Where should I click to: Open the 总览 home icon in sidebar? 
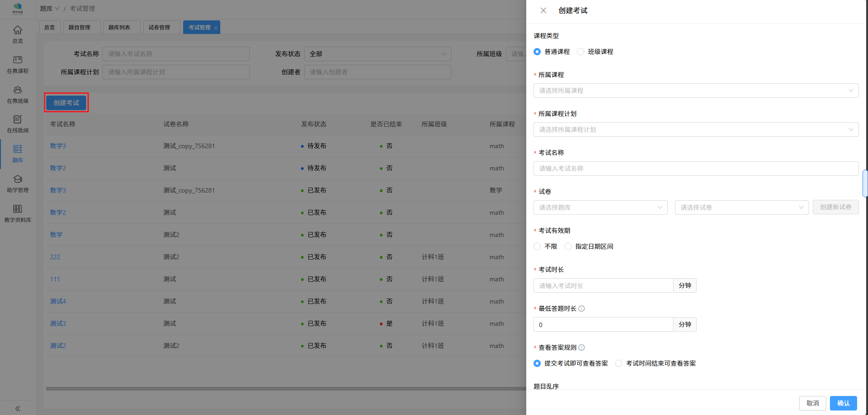coord(18,30)
